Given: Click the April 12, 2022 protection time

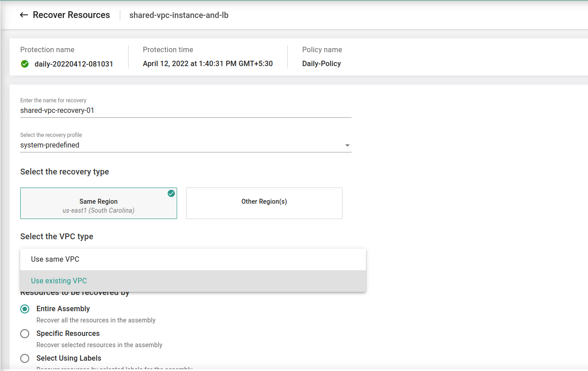Looking at the screenshot, I should [x=208, y=64].
